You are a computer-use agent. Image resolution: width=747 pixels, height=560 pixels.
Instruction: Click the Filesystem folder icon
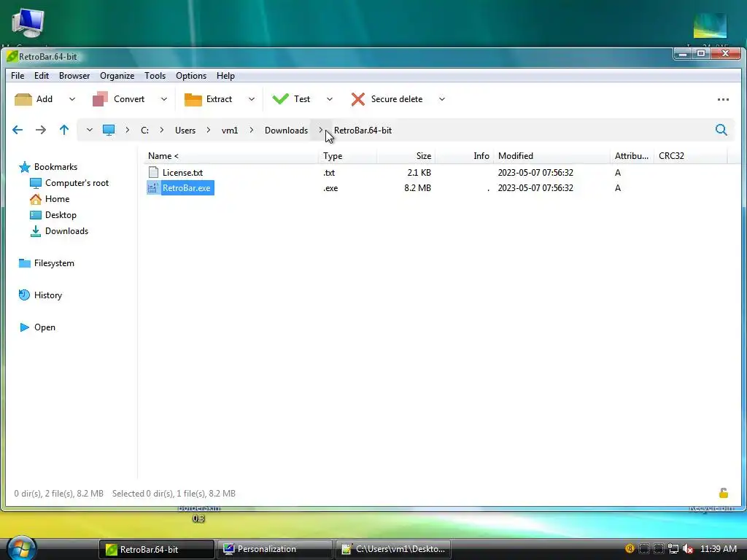coord(24,263)
